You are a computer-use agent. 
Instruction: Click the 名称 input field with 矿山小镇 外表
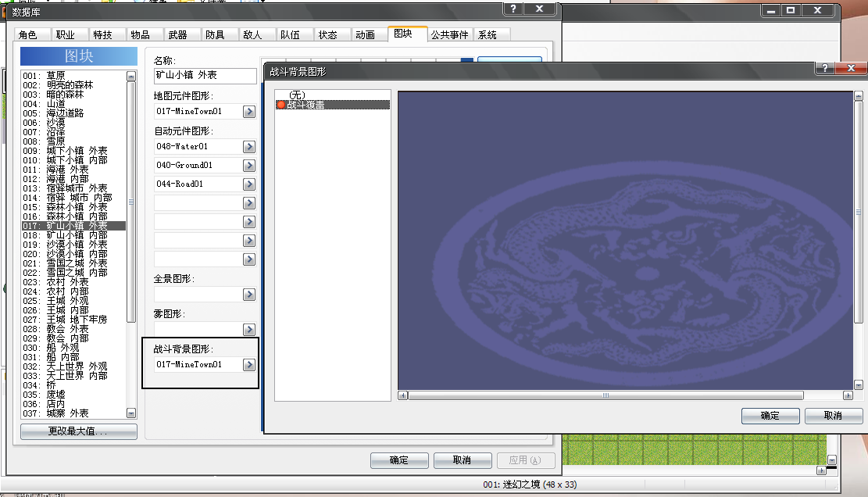point(205,76)
